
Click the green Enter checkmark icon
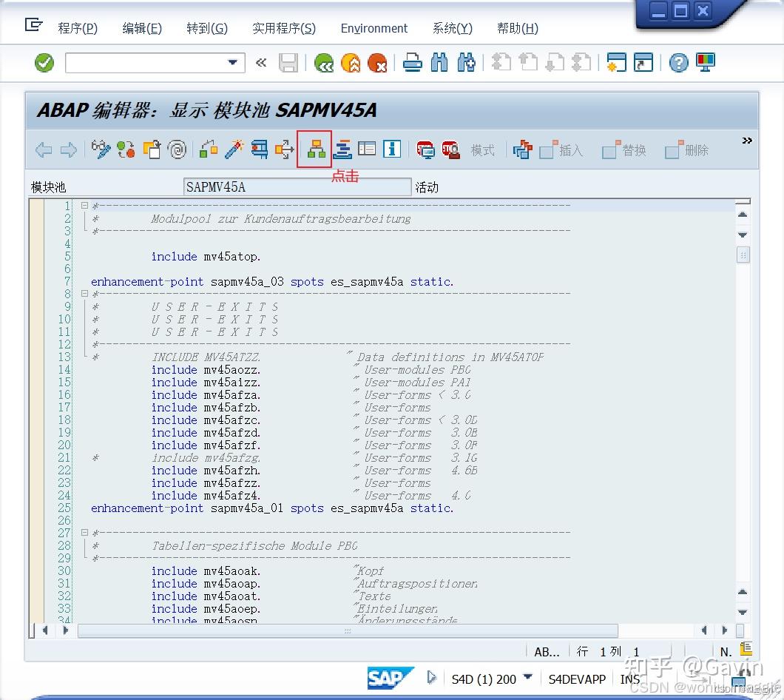(x=44, y=63)
